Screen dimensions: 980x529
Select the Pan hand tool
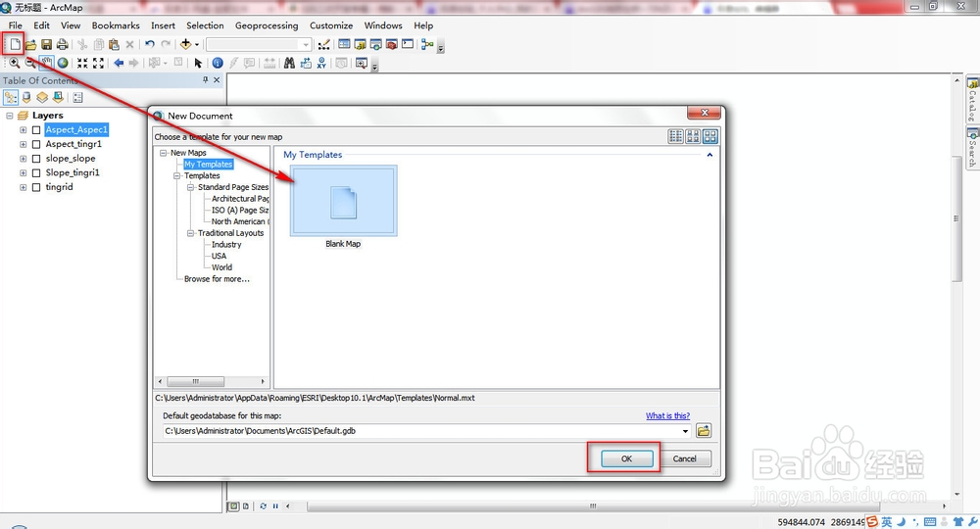pyautogui.click(x=46, y=63)
